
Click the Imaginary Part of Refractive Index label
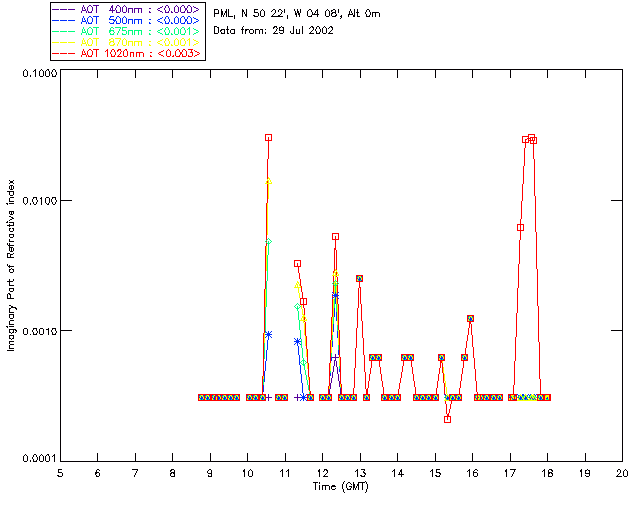(x=11, y=265)
